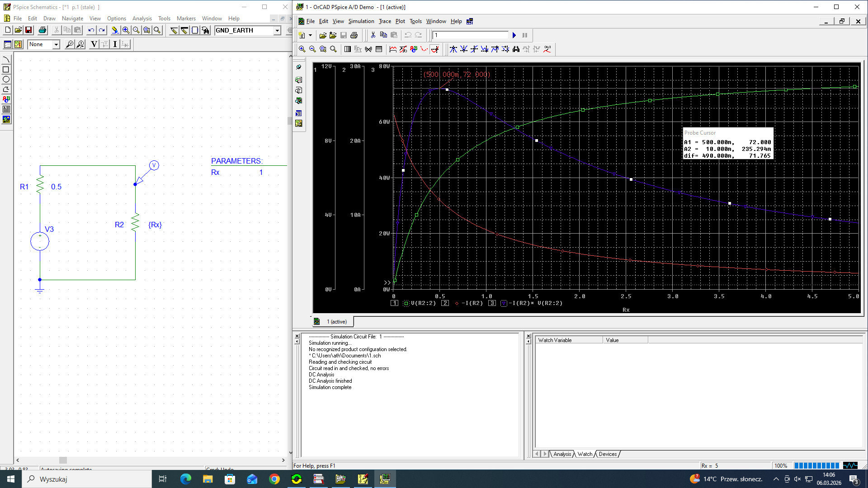Screen dimensions: 868x488
Task: Click the Run simulation play button
Action: [x=514, y=35]
